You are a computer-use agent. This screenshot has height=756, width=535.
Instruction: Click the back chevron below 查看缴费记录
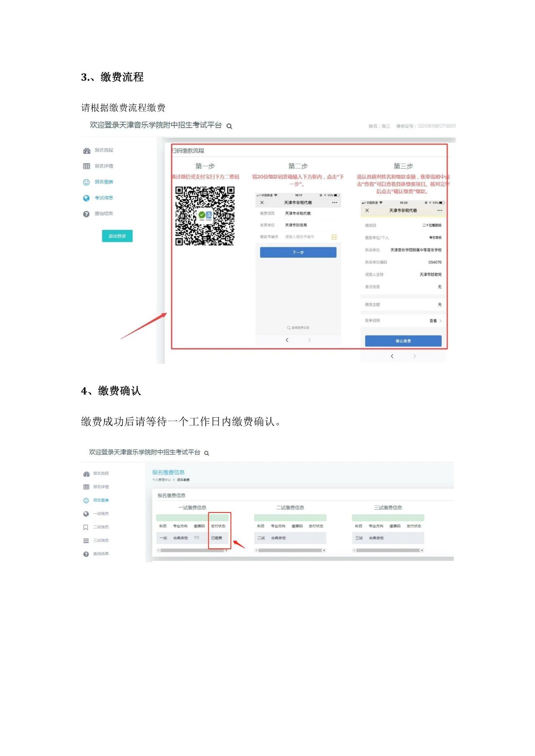(287, 340)
